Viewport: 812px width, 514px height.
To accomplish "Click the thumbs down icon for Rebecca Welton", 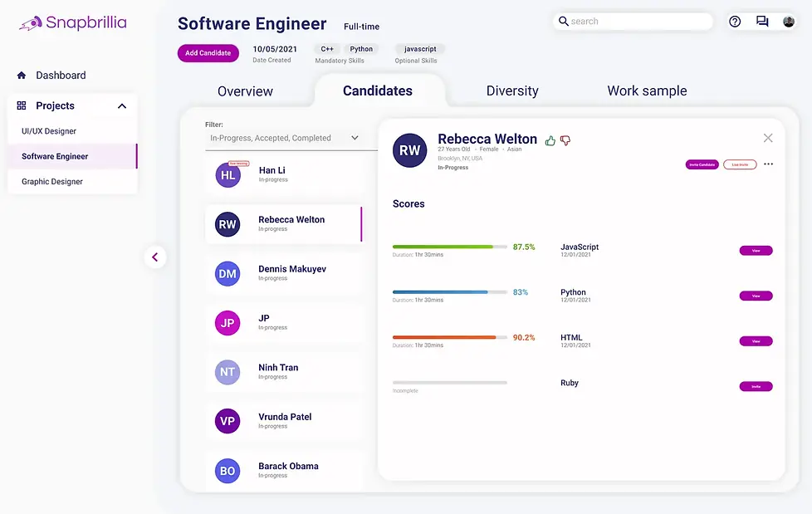I will coord(565,140).
